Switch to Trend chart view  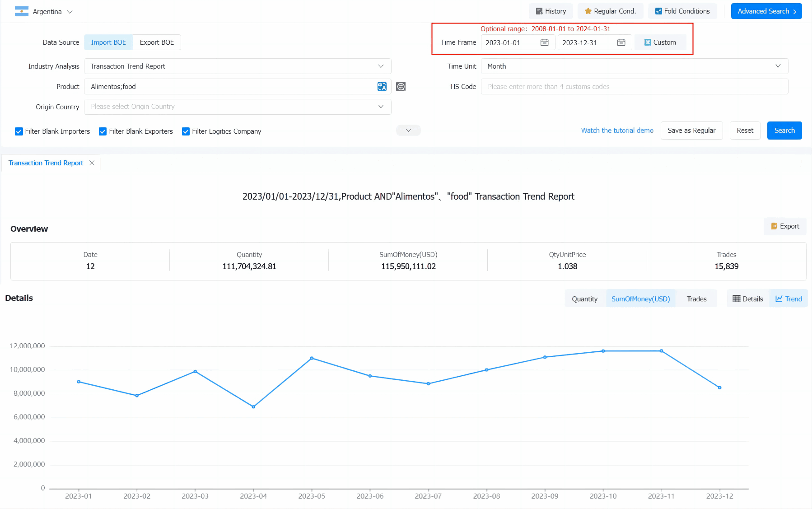coord(789,299)
